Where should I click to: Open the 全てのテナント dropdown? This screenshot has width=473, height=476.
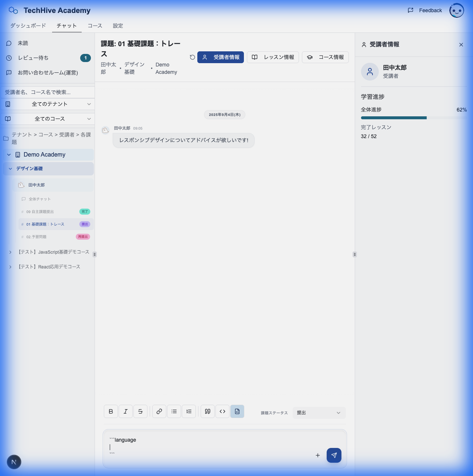47,104
